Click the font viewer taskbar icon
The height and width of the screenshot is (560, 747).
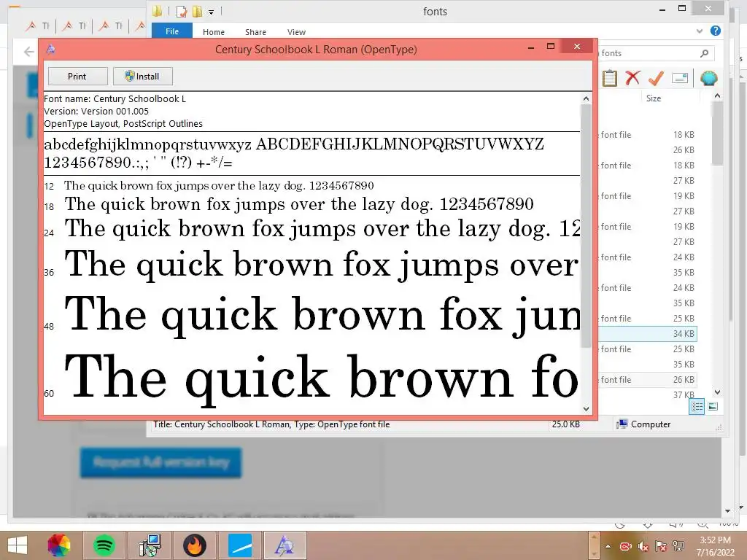pyautogui.click(x=285, y=545)
